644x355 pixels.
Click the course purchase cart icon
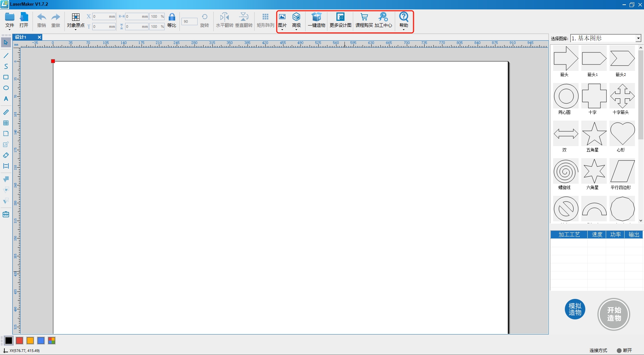[x=364, y=17]
